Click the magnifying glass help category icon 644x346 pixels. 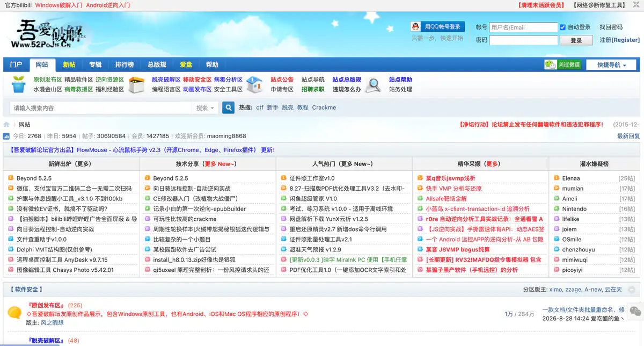point(373,84)
